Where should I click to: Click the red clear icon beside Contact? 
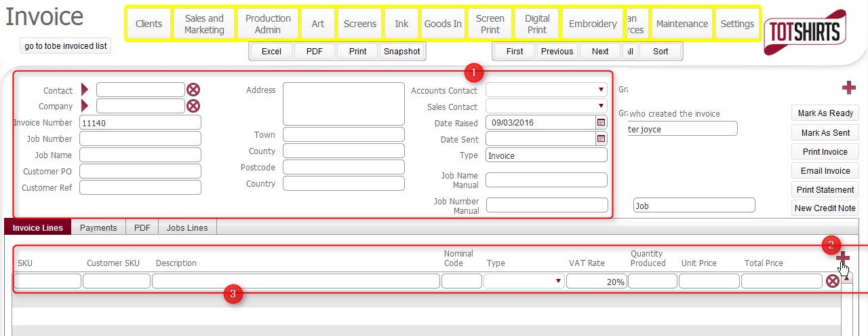(193, 90)
